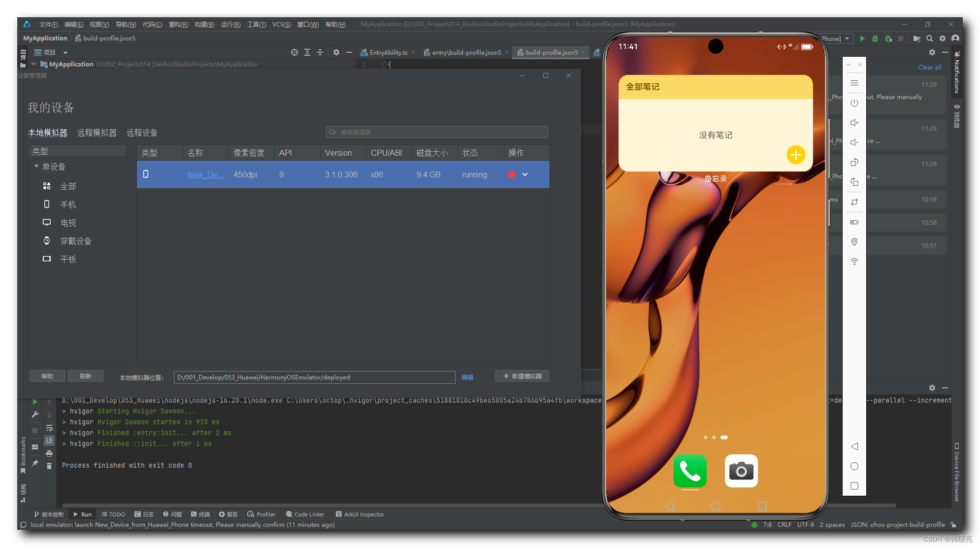Open the Phone app on emulator
The image size is (980, 547).
pos(690,471)
